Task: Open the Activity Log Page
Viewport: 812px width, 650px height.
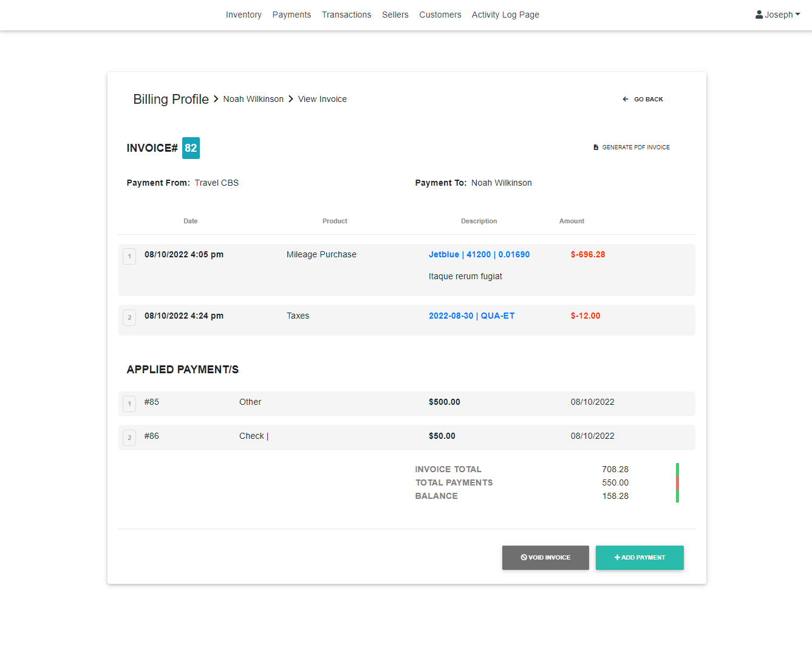Action: [x=505, y=15]
